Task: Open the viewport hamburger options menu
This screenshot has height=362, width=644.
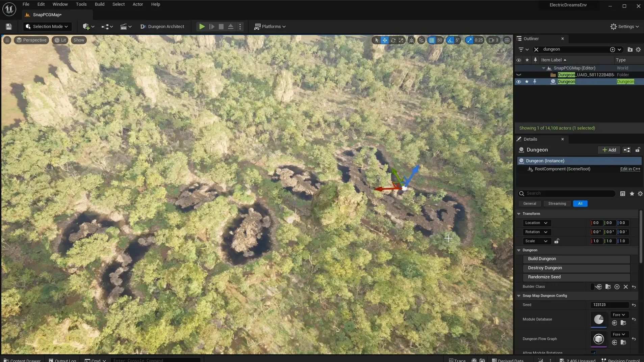Action: click(x=7, y=40)
